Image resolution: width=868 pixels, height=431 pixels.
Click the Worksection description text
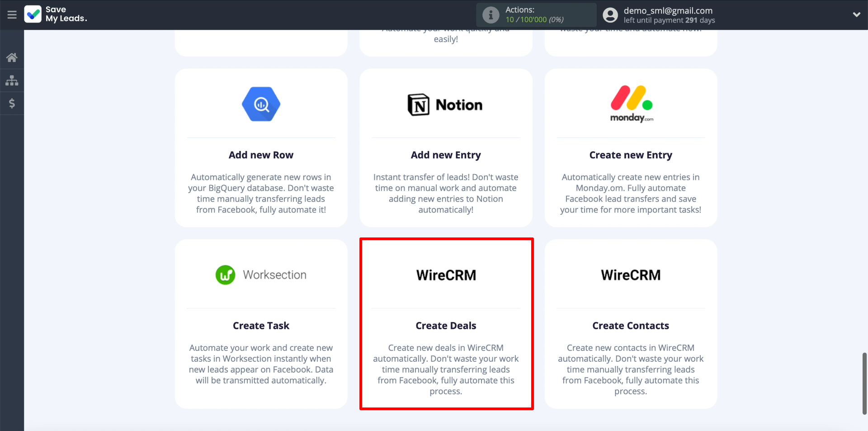coord(261,364)
